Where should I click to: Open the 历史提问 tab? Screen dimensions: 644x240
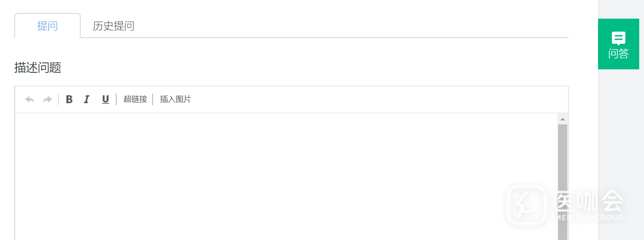[114, 26]
